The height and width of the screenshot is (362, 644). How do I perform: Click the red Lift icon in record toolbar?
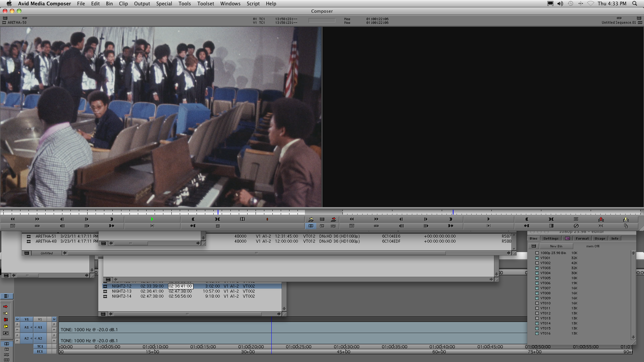[601, 219]
